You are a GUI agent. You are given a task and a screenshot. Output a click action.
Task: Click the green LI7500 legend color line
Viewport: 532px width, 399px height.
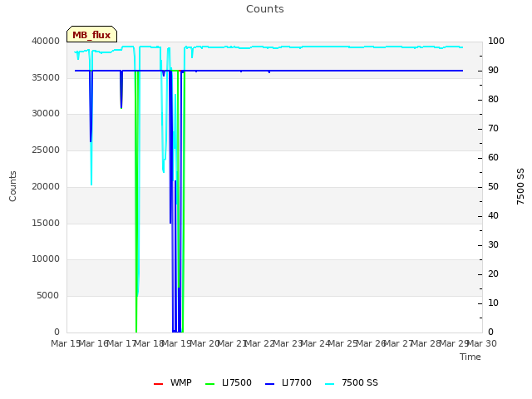coord(210,384)
